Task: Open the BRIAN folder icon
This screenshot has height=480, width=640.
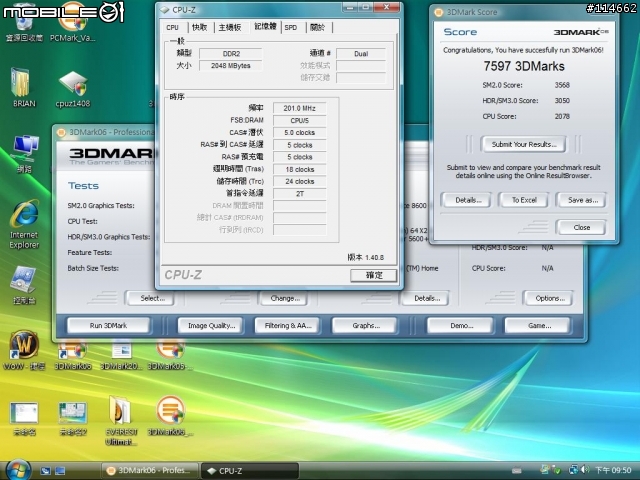Action: 23,88
